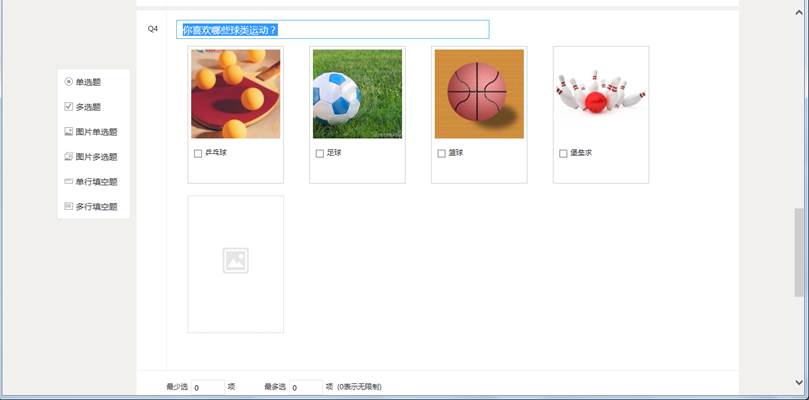Tick the 乒乓球 checkbox
Viewport: 809px width, 400px height.
coord(198,153)
